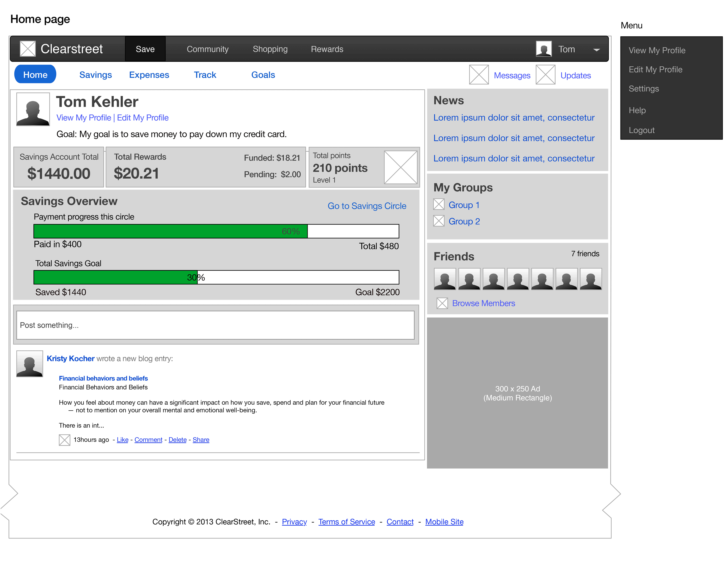Image resolution: width=728 pixels, height=573 pixels.
Task: Click the Clearstreet logo placeholder icon
Action: pyautogui.click(x=28, y=49)
